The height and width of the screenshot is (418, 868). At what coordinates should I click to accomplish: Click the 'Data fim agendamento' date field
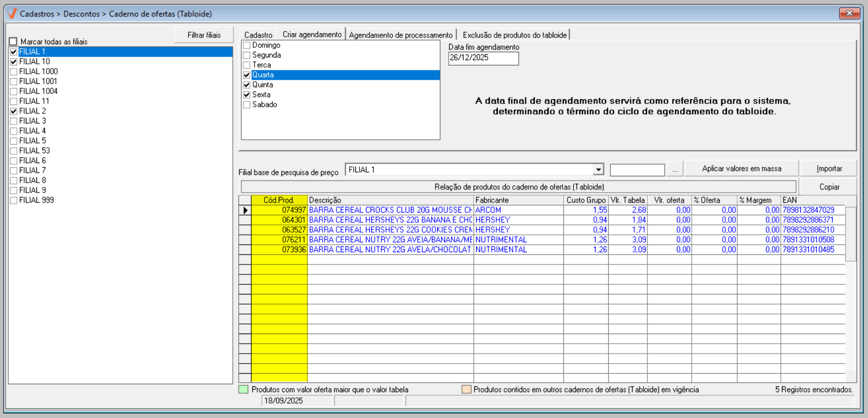coord(483,58)
